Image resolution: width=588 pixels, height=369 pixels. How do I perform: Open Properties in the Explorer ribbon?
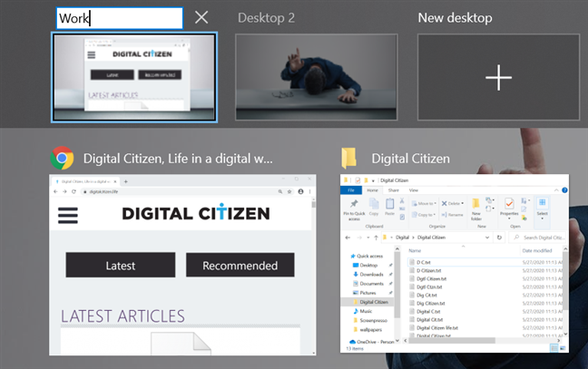[x=509, y=208]
